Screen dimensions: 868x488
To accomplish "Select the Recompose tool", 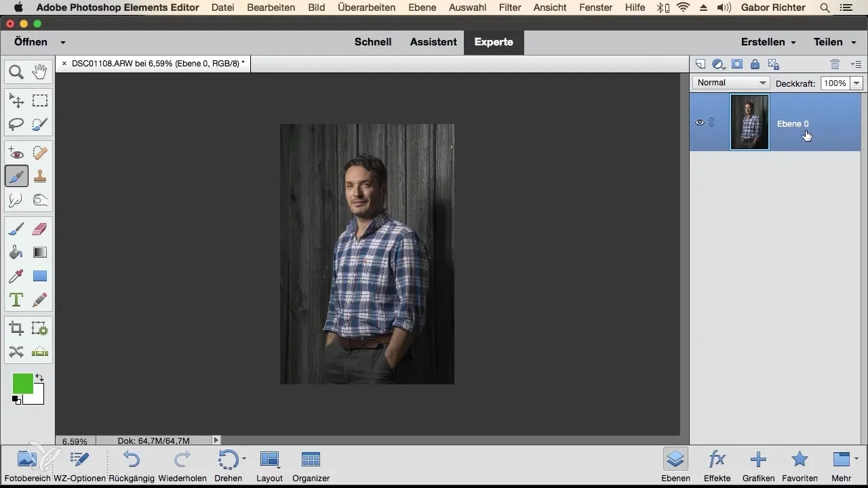I will coord(40,329).
